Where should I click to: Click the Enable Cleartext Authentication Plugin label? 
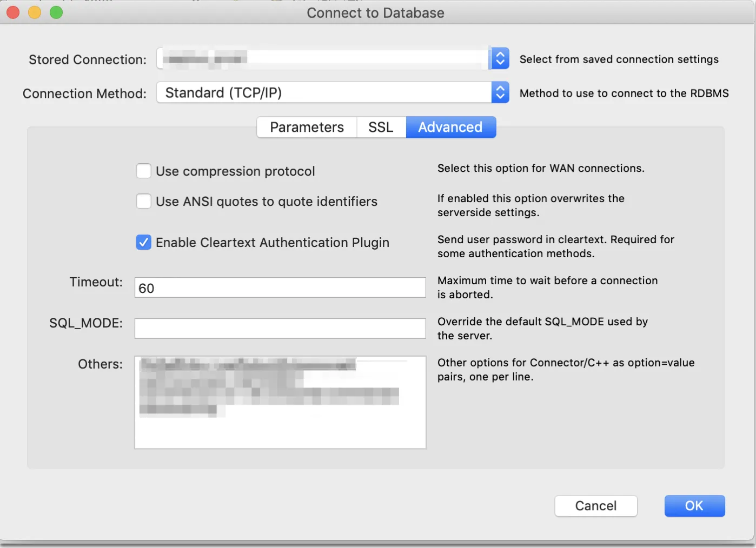click(x=273, y=243)
